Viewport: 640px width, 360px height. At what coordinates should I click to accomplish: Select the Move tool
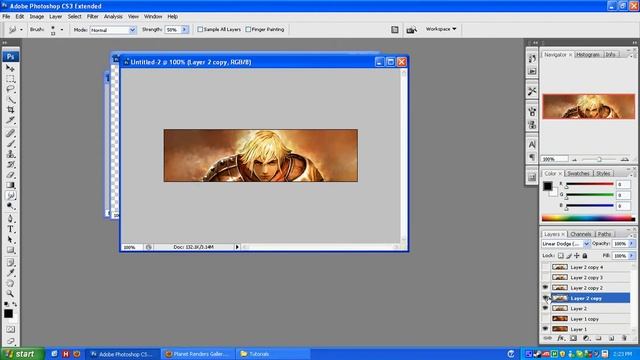point(10,68)
